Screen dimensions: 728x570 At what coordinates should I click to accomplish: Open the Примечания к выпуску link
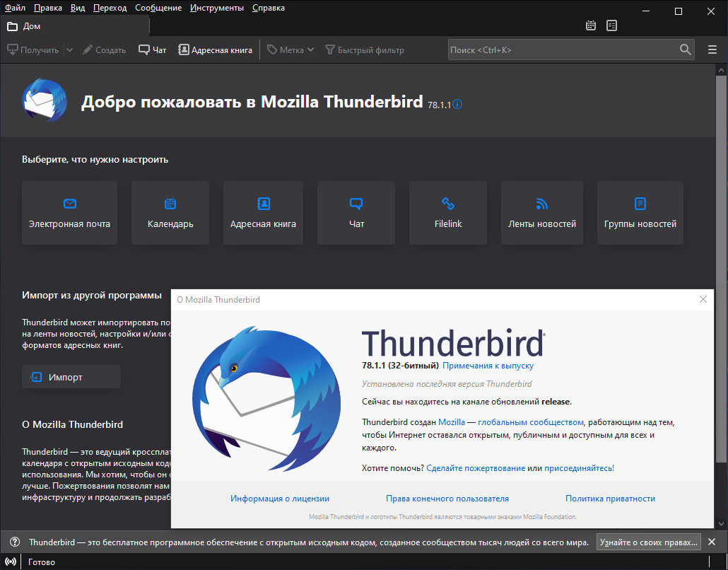(x=488, y=366)
